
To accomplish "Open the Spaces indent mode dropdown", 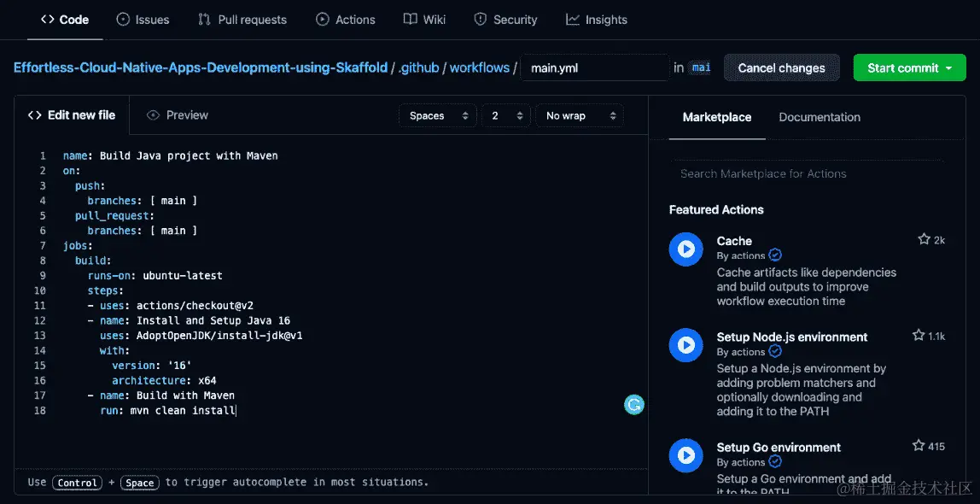I will 438,115.
